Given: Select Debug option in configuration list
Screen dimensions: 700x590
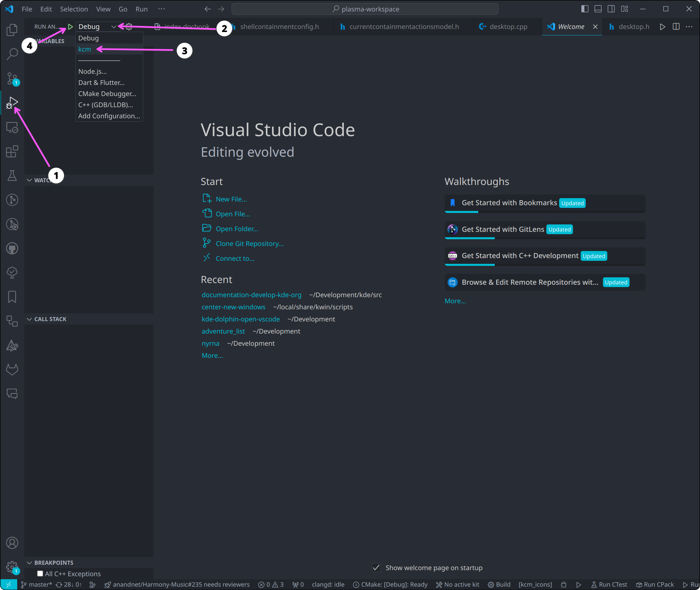Looking at the screenshot, I should (x=110, y=38).
